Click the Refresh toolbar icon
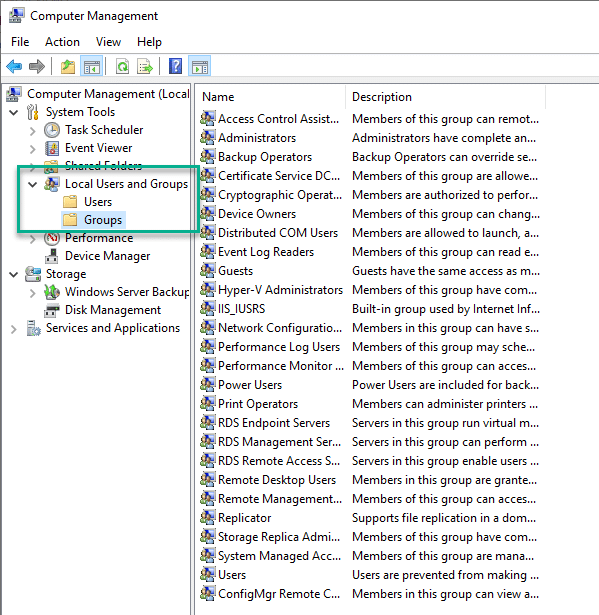The image size is (599, 615). pos(122,66)
